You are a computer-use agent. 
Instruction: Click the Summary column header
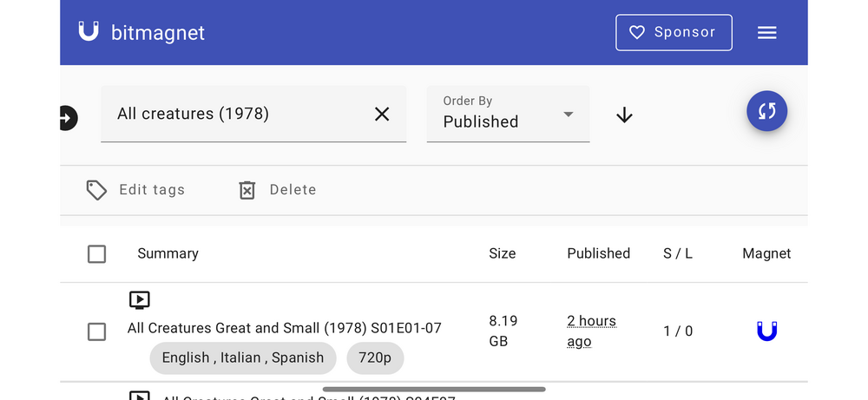168,253
